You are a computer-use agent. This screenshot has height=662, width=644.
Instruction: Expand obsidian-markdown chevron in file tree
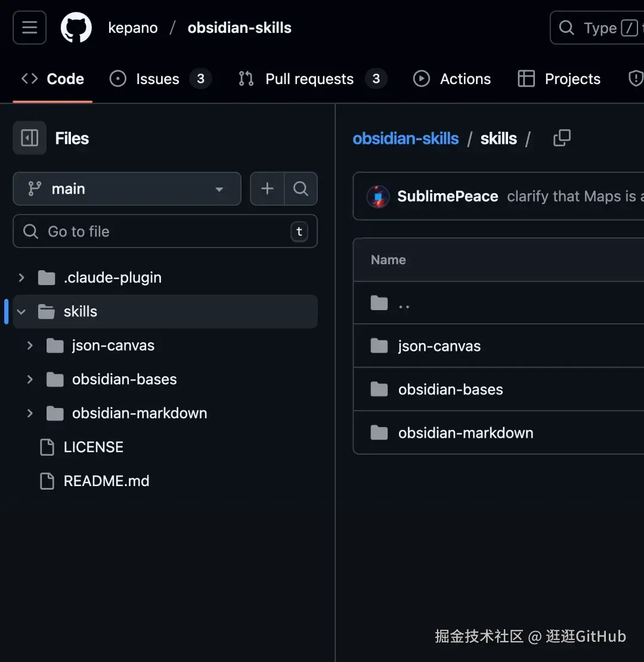[30, 413]
